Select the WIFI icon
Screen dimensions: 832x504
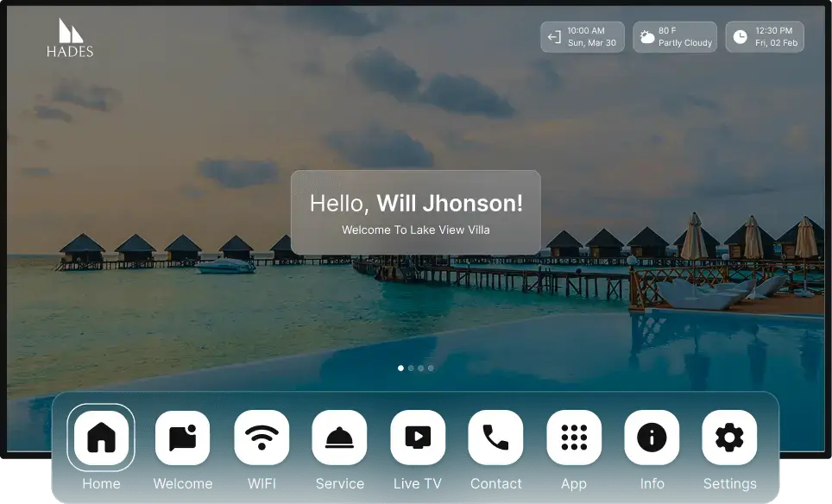pos(262,438)
